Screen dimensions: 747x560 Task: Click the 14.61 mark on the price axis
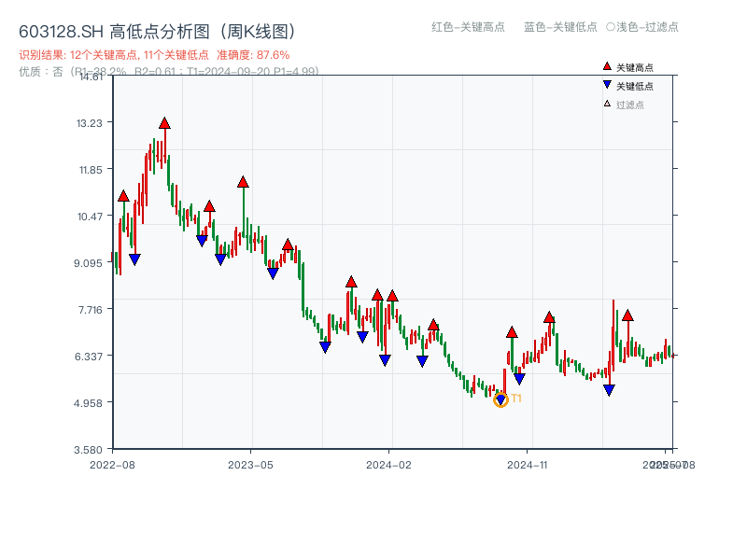click(89, 78)
